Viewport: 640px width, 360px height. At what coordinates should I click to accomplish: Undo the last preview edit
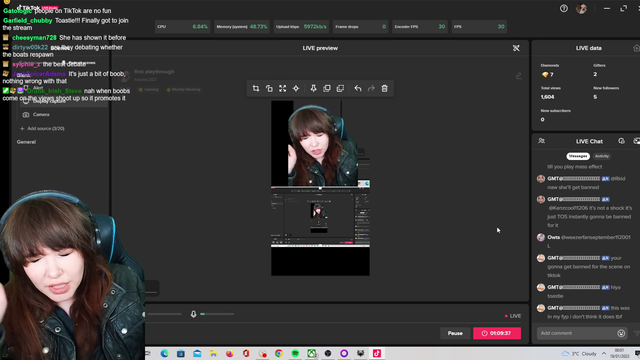358,89
